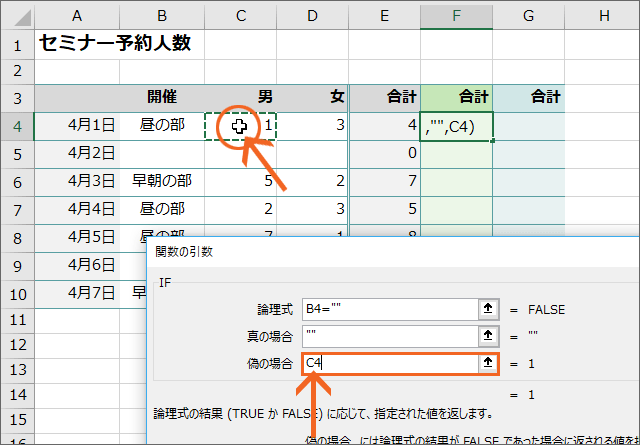
Task: Select row 3 header
Action: point(18,98)
